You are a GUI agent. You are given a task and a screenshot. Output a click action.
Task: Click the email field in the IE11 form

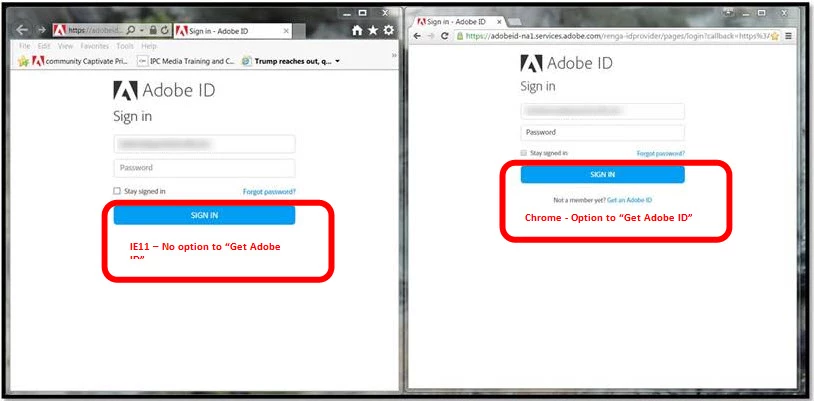click(205, 144)
